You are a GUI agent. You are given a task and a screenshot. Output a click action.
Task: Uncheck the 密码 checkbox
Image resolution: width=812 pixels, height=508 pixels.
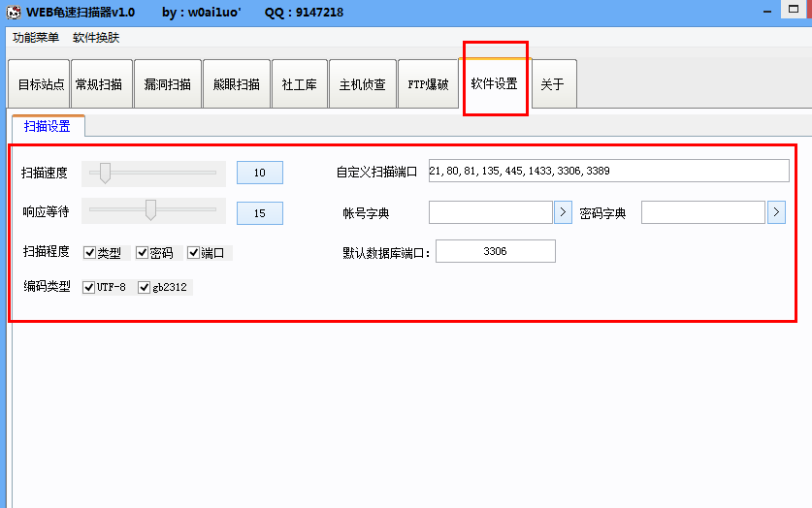point(142,252)
